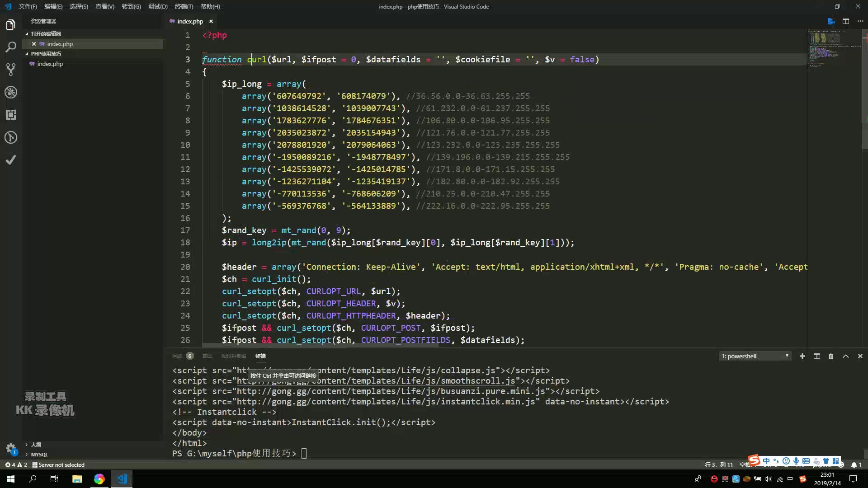868x488 pixels.
Task: Toggle the taskbar IME language indicator
Action: point(790,479)
